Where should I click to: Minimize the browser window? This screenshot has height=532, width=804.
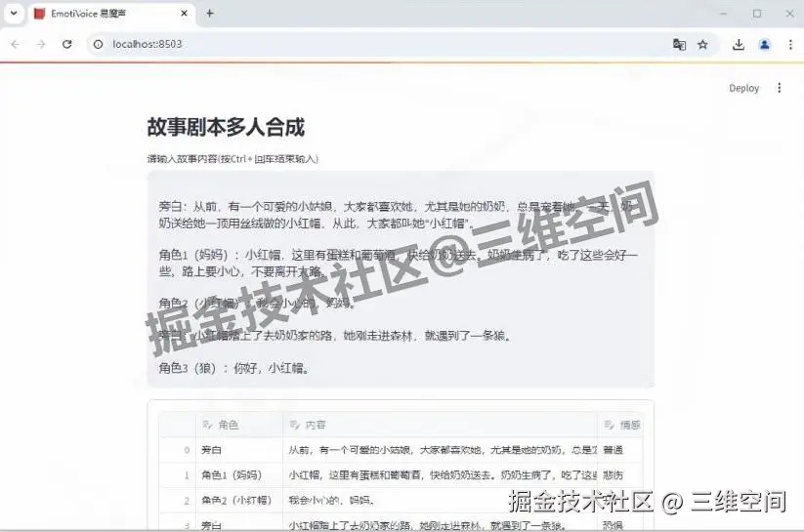point(724,14)
